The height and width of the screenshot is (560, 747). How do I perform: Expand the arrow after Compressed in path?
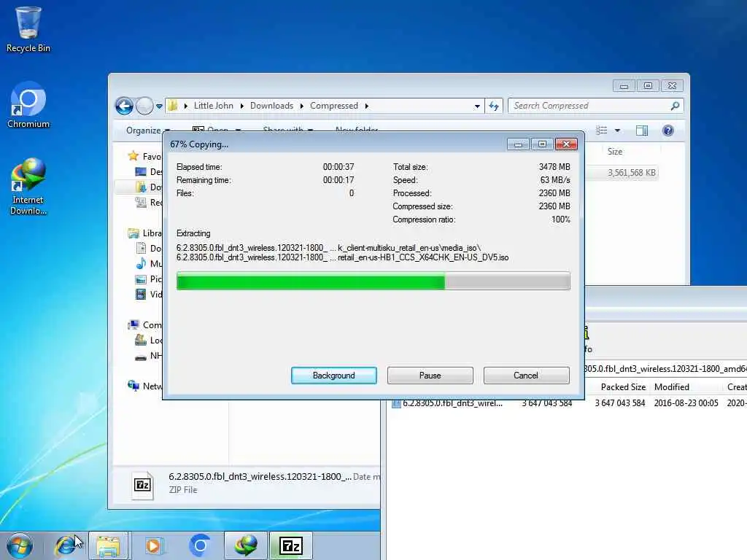(366, 106)
